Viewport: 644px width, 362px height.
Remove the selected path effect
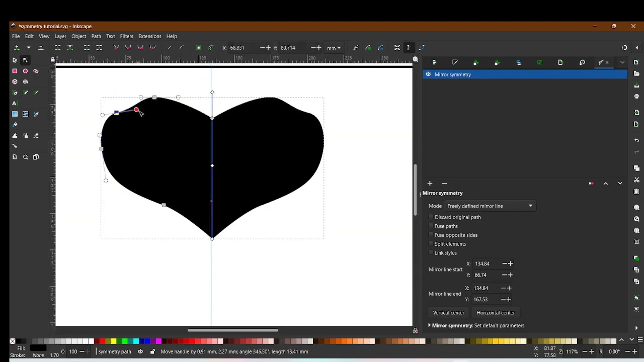(x=444, y=184)
